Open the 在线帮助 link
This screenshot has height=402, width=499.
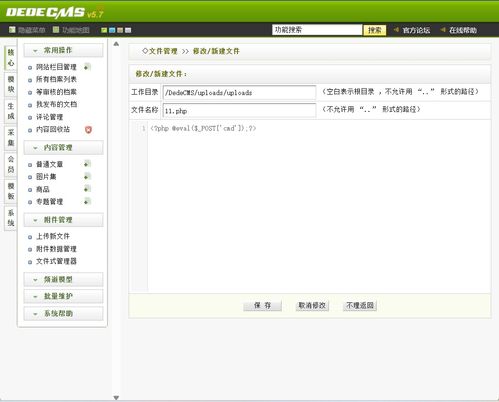pyautogui.click(x=463, y=30)
